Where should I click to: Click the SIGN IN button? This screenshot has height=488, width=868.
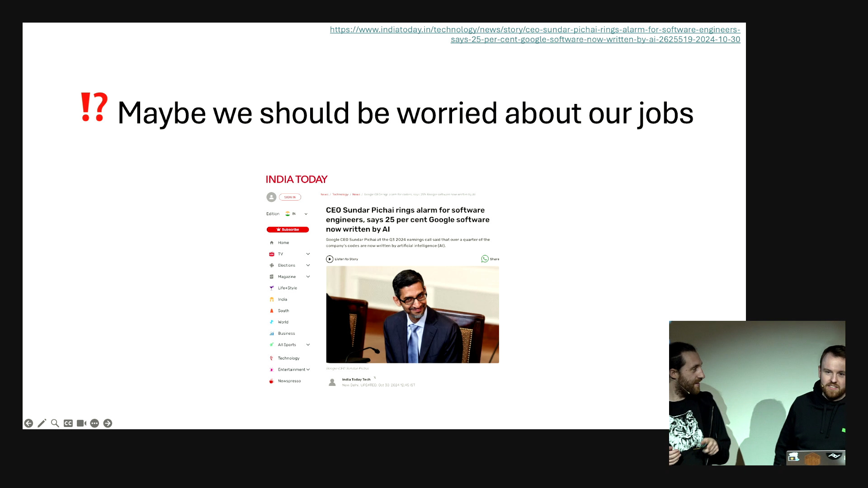click(290, 197)
